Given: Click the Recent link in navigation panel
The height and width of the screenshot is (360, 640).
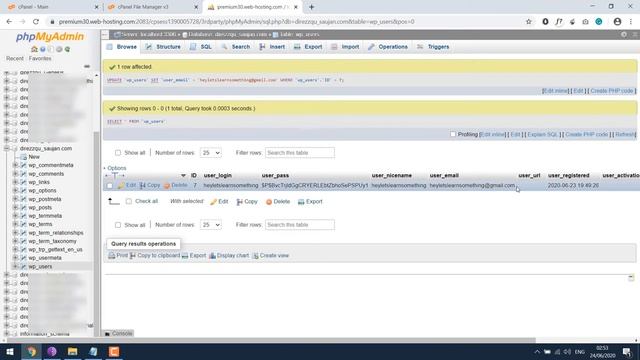Looking at the screenshot, I should [x=15, y=58].
